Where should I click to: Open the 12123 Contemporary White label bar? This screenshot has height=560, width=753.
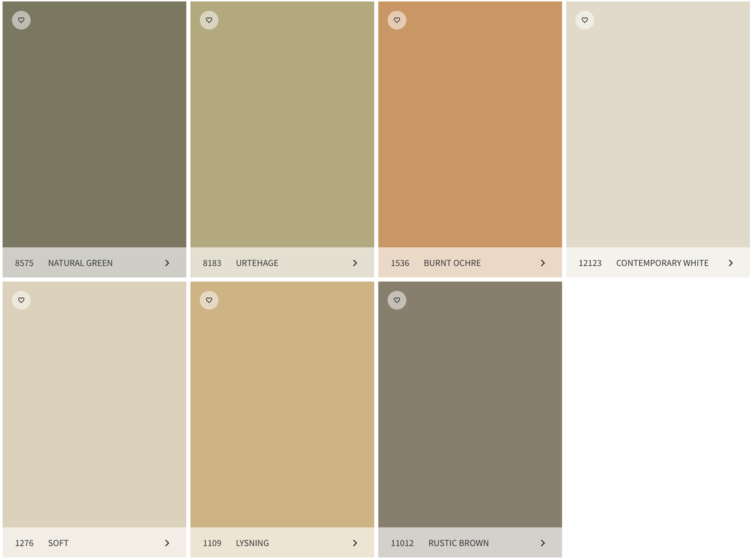pyautogui.click(x=658, y=263)
